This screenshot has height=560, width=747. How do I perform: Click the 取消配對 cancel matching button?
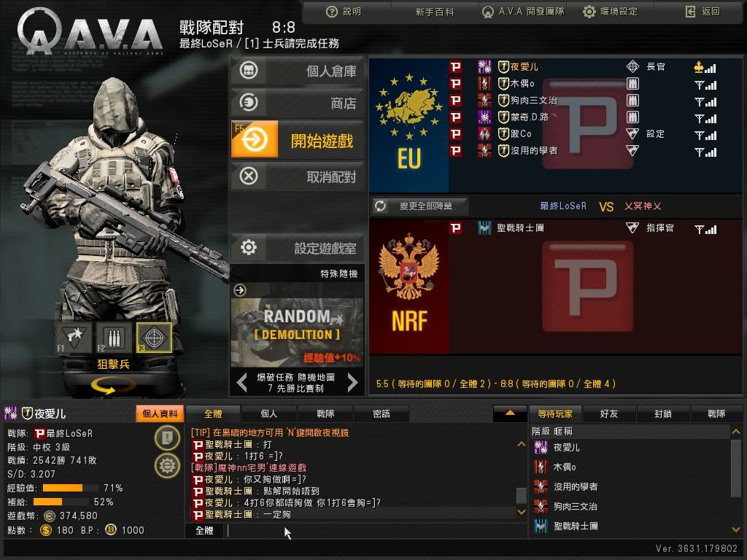[x=298, y=176]
